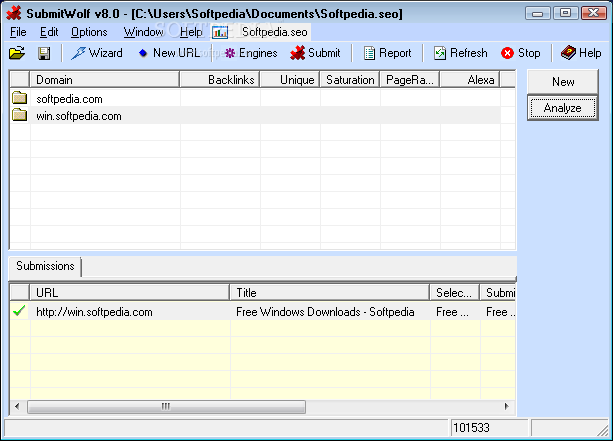The width and height of the screenshot is (613, 441).
Task: Open the toolbar Help book button
Action: pyautogui.click(x=581, y=53)
